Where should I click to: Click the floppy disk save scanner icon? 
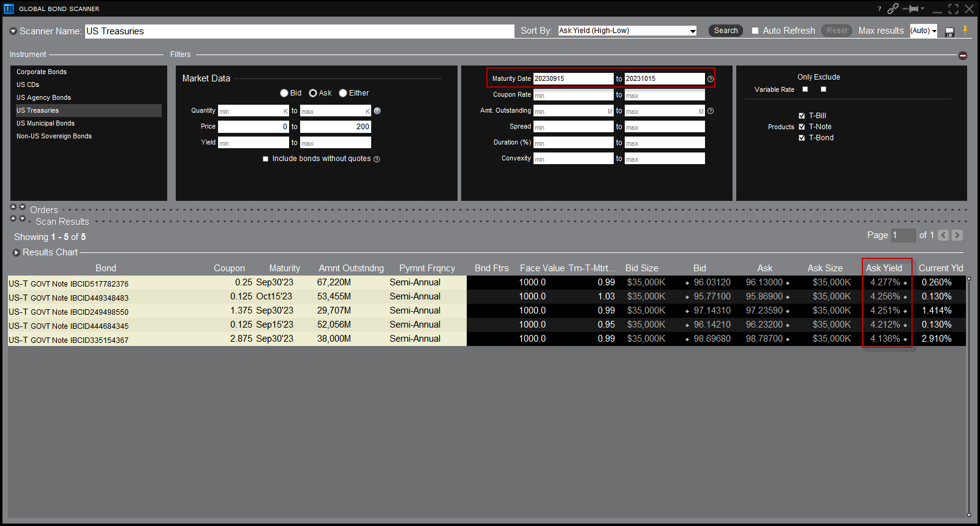pos(950,32)
